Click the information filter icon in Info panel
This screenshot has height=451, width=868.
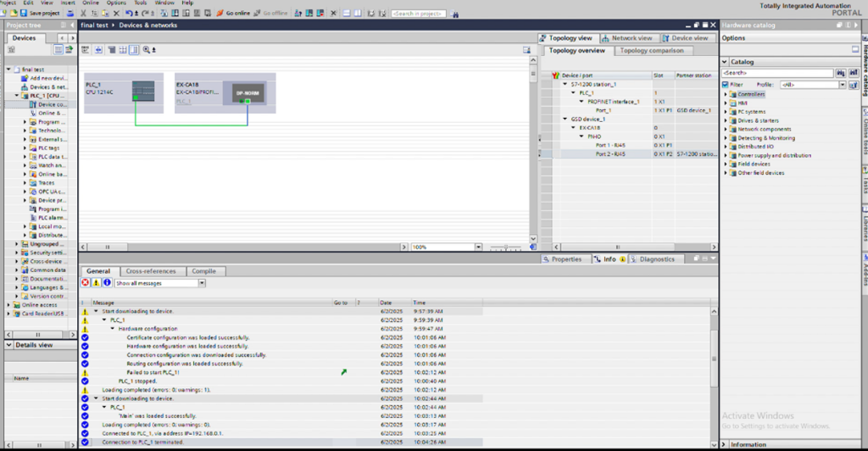(x=108, y=283)
